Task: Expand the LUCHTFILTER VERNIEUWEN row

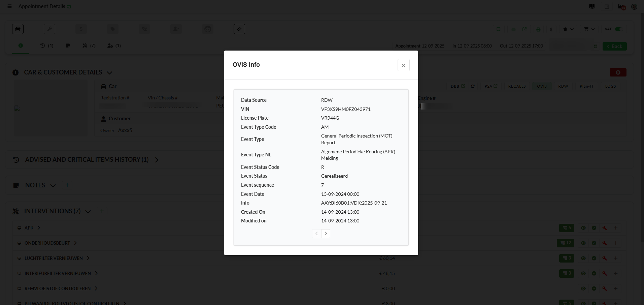Action: 88,258
